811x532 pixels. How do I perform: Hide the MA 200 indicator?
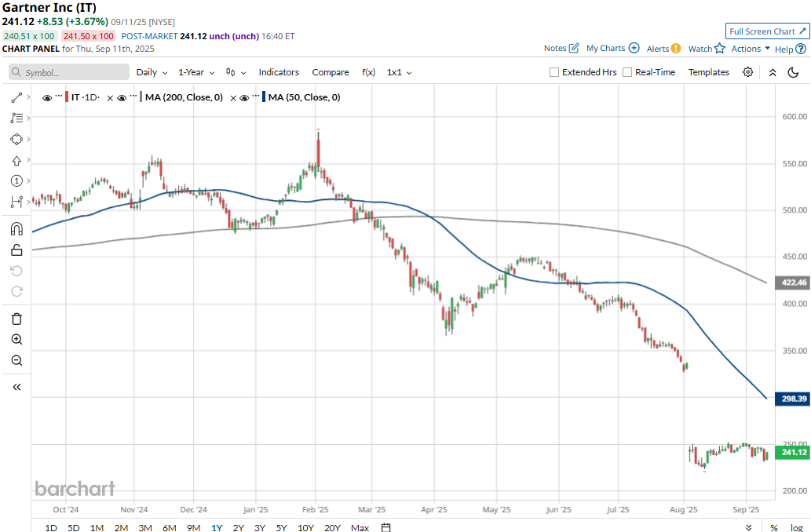point(122,98)
